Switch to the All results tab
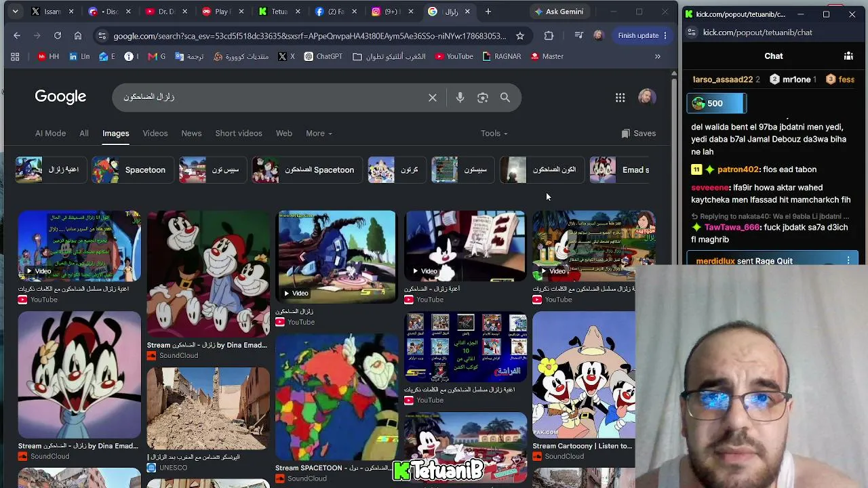 tap(83, 134)
